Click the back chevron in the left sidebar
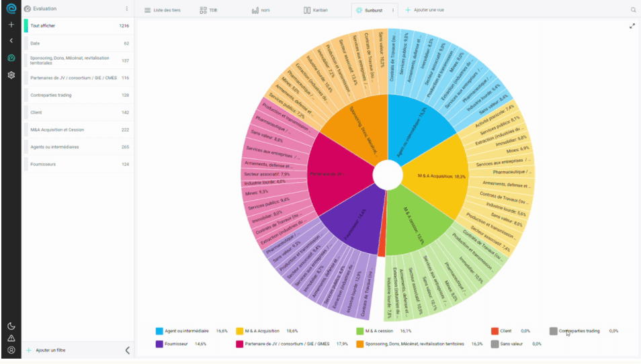Screen dimensions: 641x364 coord(11,41)
